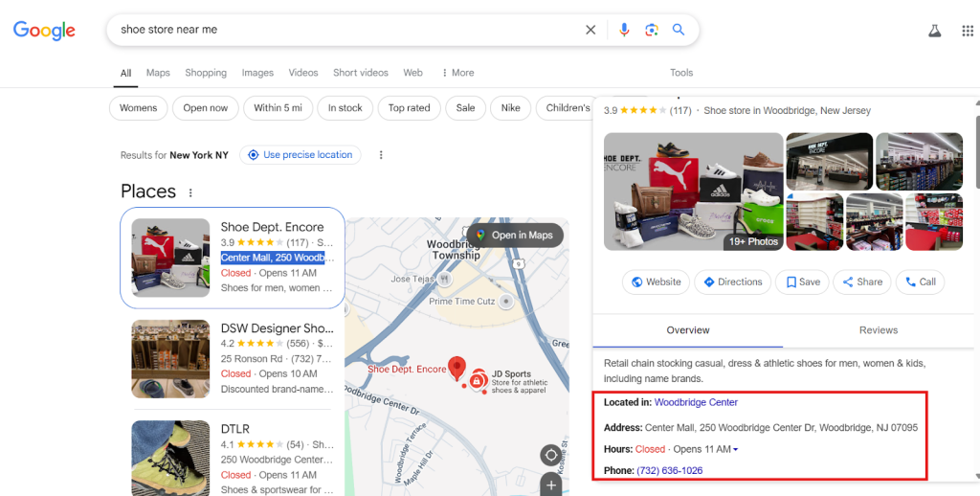Toggle the Top rated filter chip
The height and width of the screenshot is (496, 980).
pos(409,108)
